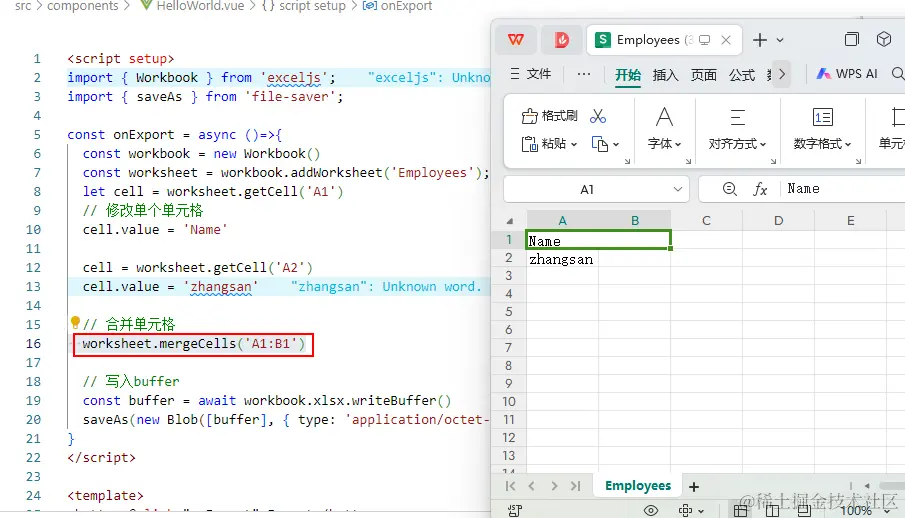The height and width of the screenshot is (518, 905).
Task: Select cell containing zhangsan
Action: pyautogui.click(x=562, y=259)
